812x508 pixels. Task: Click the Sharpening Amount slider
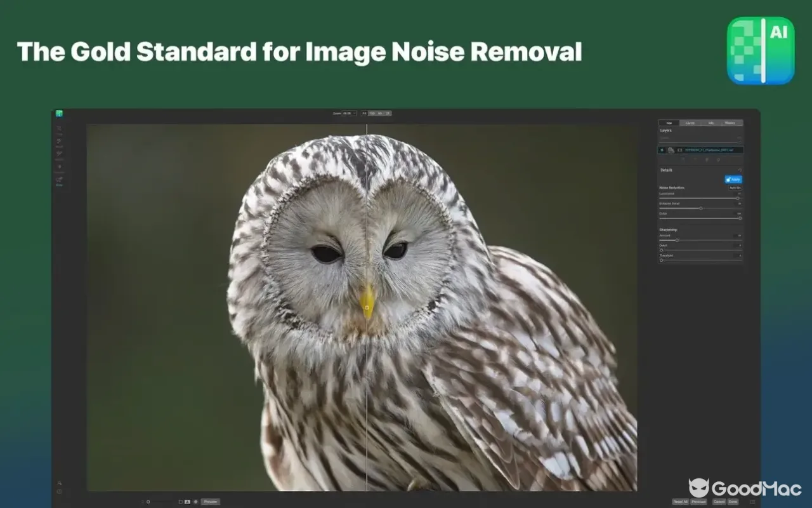coord(700,240)
